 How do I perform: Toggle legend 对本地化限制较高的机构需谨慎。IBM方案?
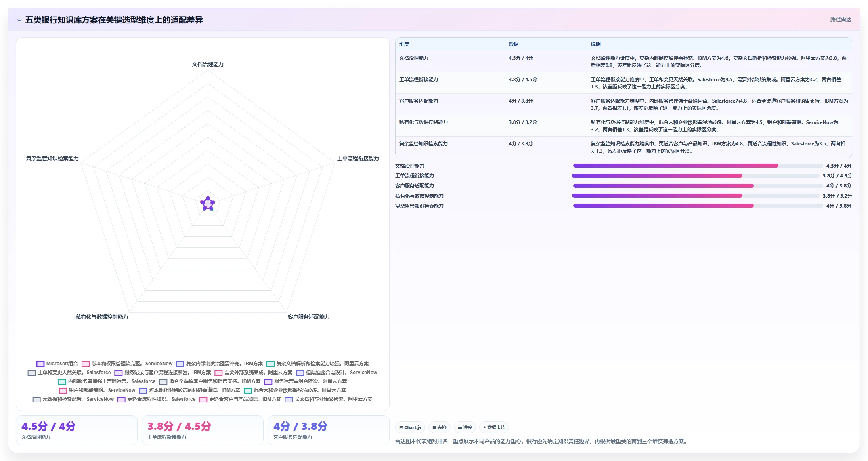click(189, 390)
